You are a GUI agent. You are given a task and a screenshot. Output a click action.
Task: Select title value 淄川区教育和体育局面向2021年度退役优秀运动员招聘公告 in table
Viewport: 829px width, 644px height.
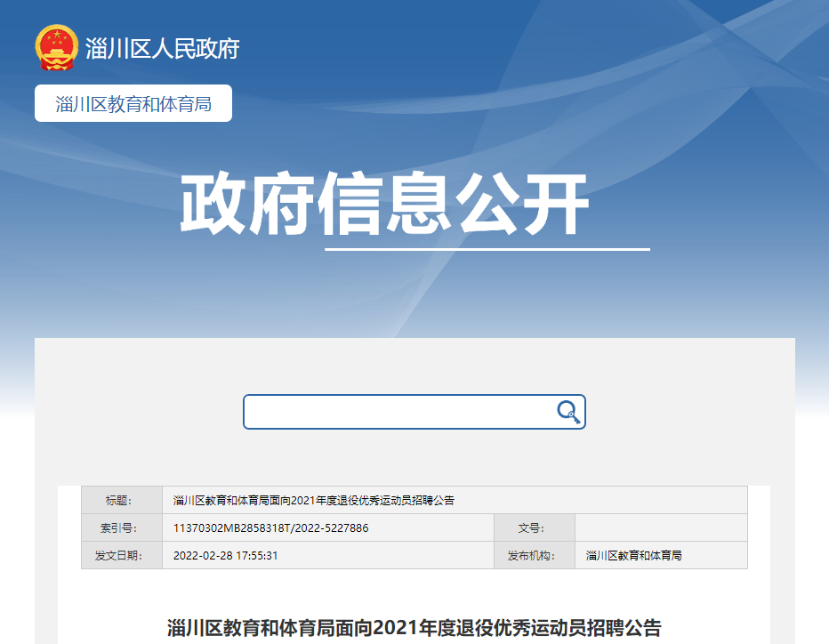click(x=314, y=500)
